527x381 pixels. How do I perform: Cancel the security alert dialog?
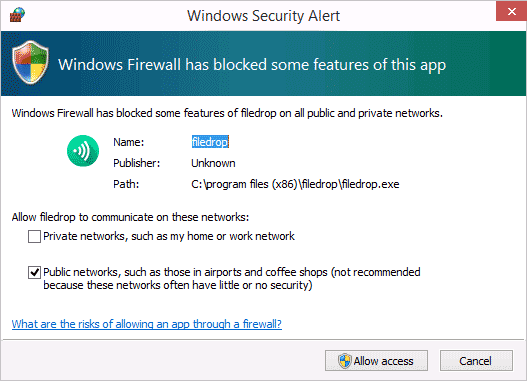476,361
